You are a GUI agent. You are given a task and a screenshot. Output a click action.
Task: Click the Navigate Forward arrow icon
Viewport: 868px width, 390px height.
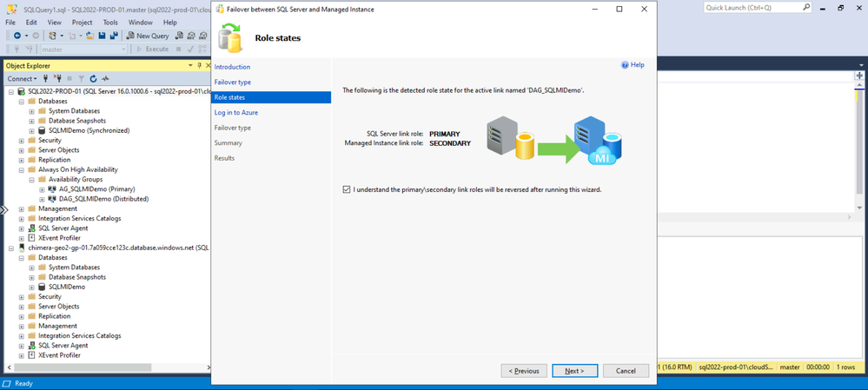pyautogui.click(x=36, y=36)
